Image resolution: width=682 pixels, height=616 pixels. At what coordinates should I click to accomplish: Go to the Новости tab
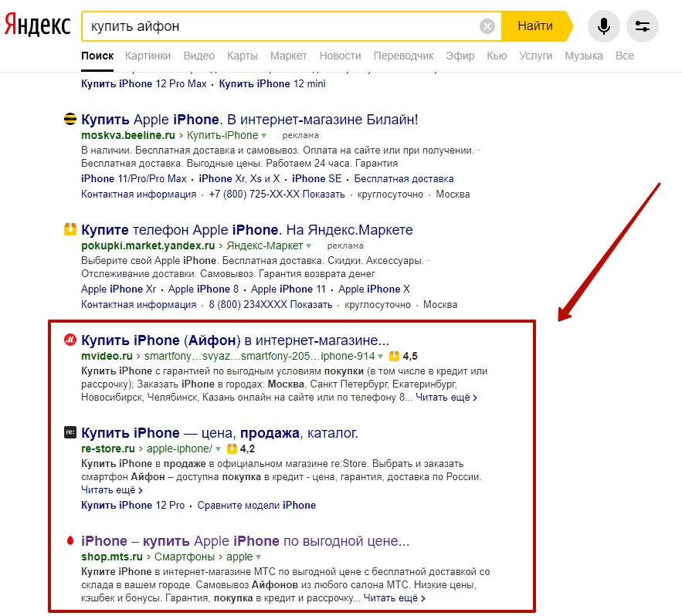[x=340, y=56]
